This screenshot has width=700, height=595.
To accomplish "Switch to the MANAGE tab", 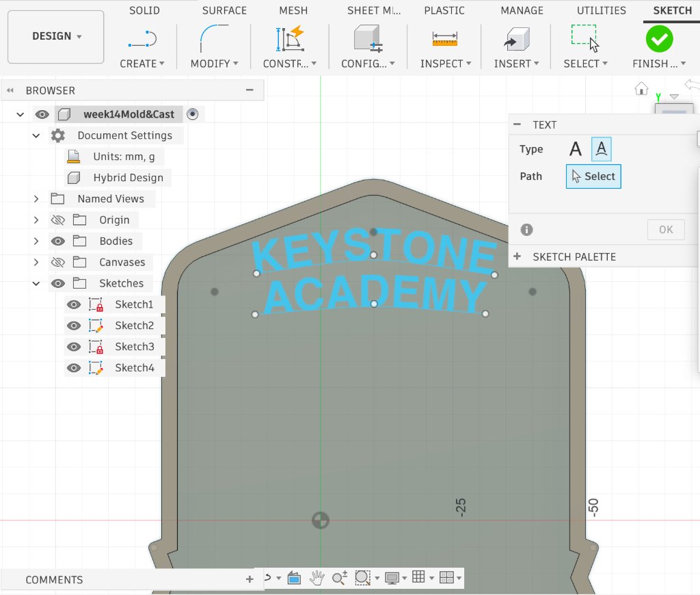I will pyautogui.click(x=522, y=10).
